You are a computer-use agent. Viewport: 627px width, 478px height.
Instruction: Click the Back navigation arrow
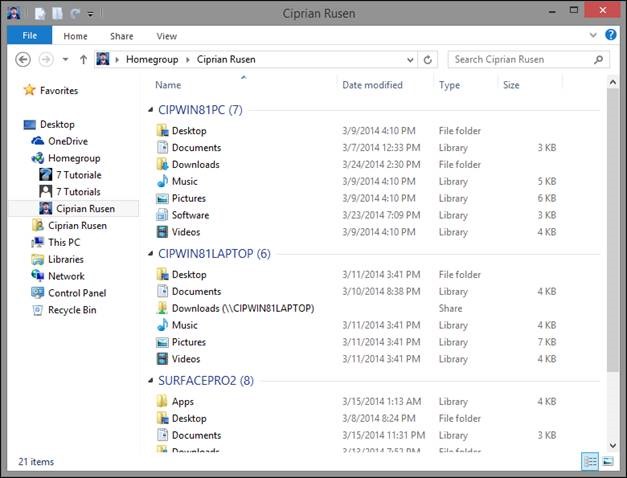(23, 60)
